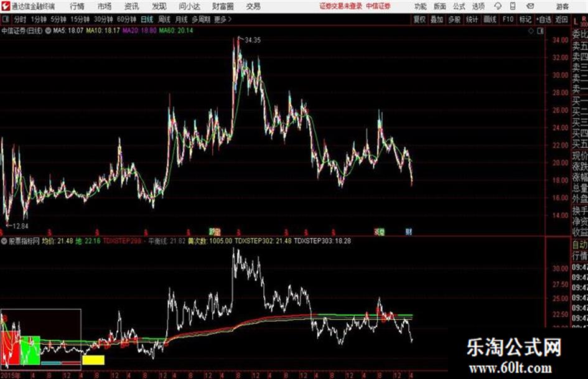Expand the MA indicator dropdown beside 中信证券(日线)

[x=48, y=30]
